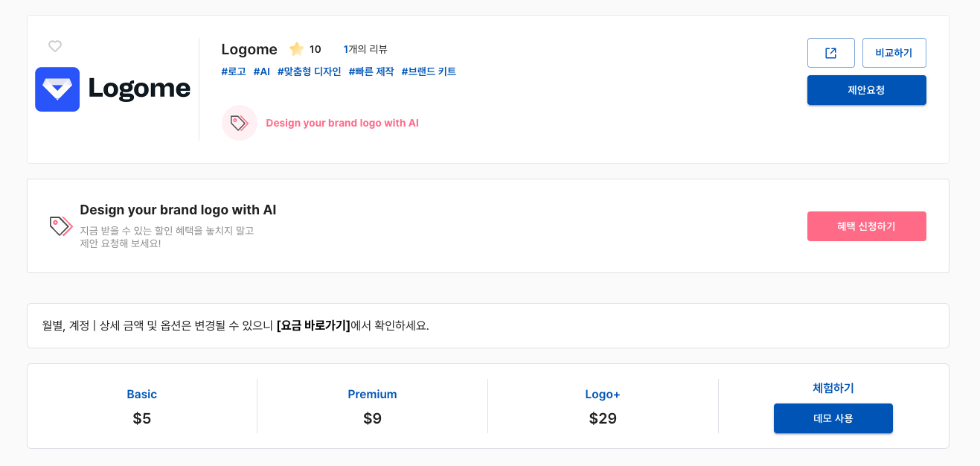This screenshot has width=980, height=466.
Task: Choose the Logo+ $29 plan
Action: (603, 406)
